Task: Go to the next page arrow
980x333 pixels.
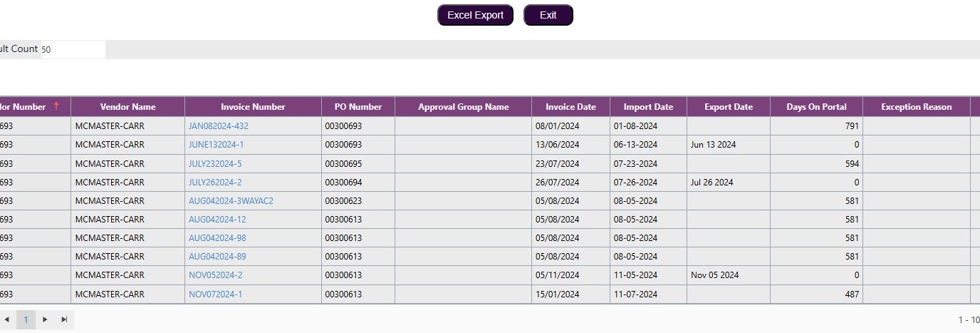Action: click(45, 319)
